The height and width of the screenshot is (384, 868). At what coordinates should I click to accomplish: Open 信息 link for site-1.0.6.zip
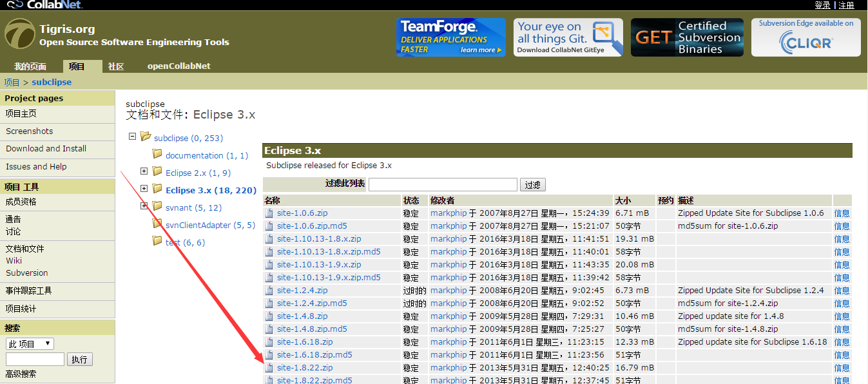pyautogui.click(x=842, y=213)
